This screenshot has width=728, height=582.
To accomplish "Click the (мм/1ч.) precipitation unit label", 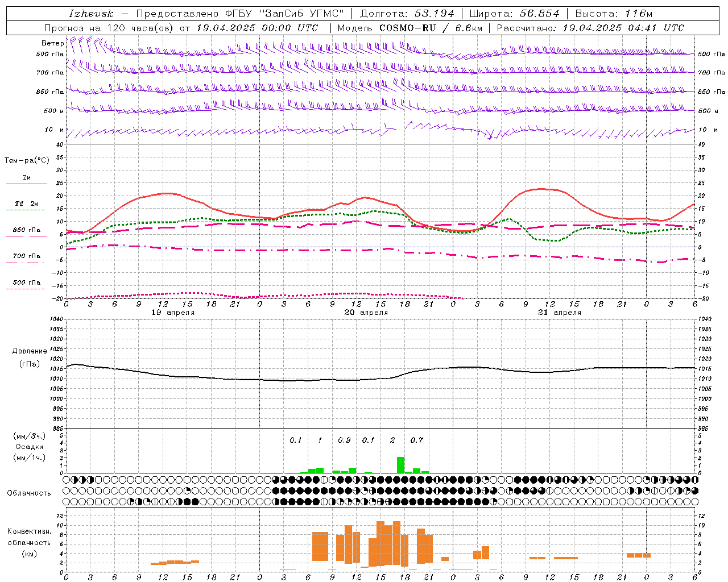I will pos(30,458).
